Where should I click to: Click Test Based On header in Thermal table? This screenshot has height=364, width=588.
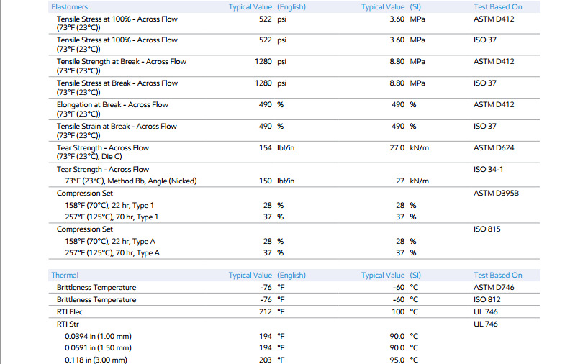(497, 275)
